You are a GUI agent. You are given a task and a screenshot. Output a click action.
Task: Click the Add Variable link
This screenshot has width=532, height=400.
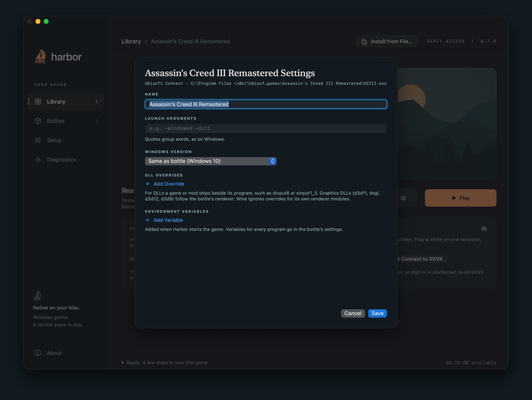tap(164, 220)
